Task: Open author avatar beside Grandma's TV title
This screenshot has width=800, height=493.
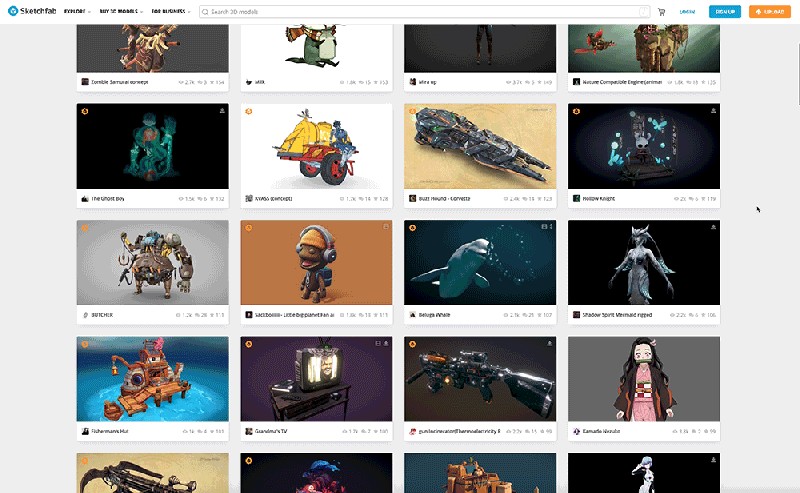Action: tap(249, 431)
